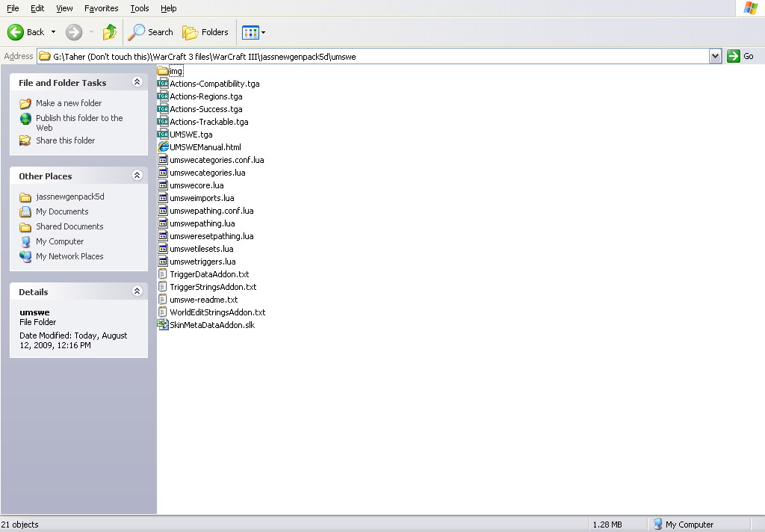Open the Search pane
765x532 pixels.
point(150,32)
